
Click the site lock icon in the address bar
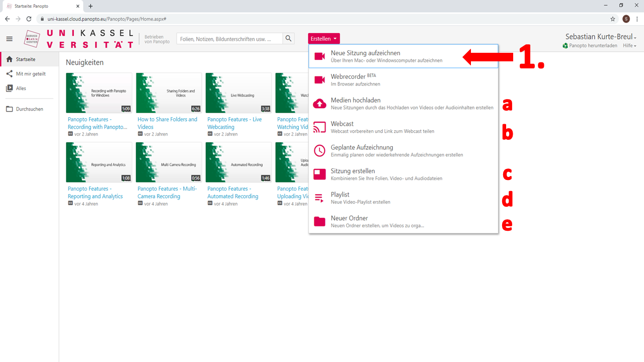pyautogui.click(x=43, y=19)
